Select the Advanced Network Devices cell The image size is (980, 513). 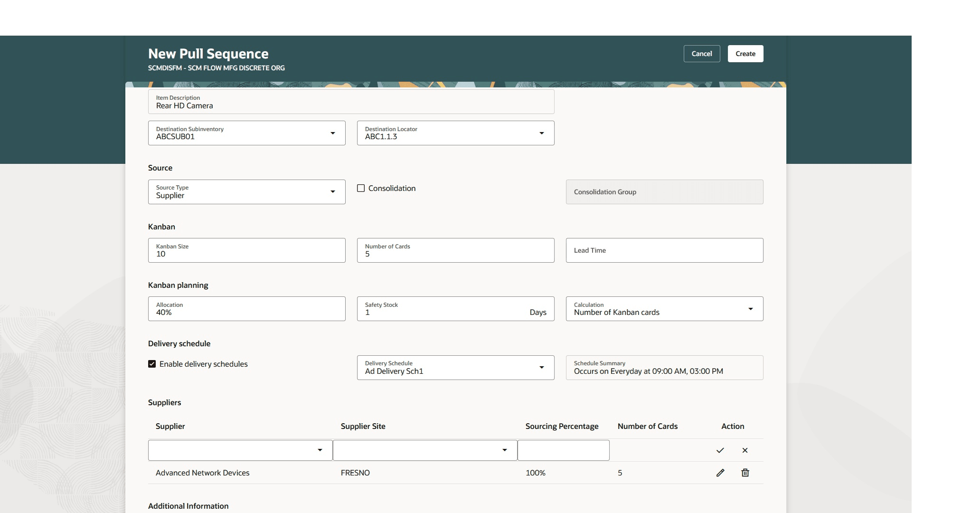pos(203,473)
